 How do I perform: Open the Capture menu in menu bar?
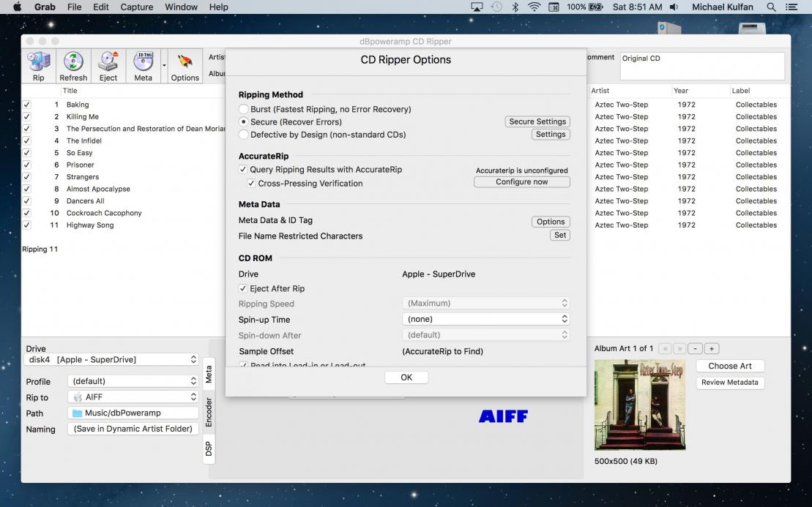[x=137, y=7]
